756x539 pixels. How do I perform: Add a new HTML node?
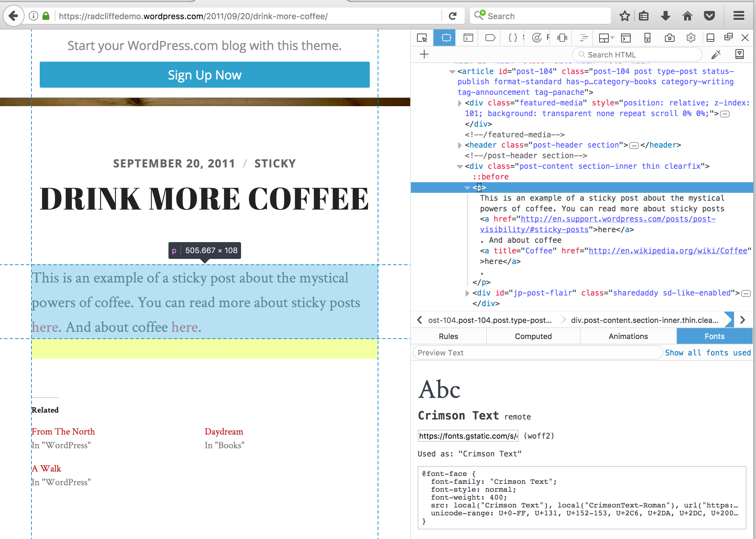(424, 54)
